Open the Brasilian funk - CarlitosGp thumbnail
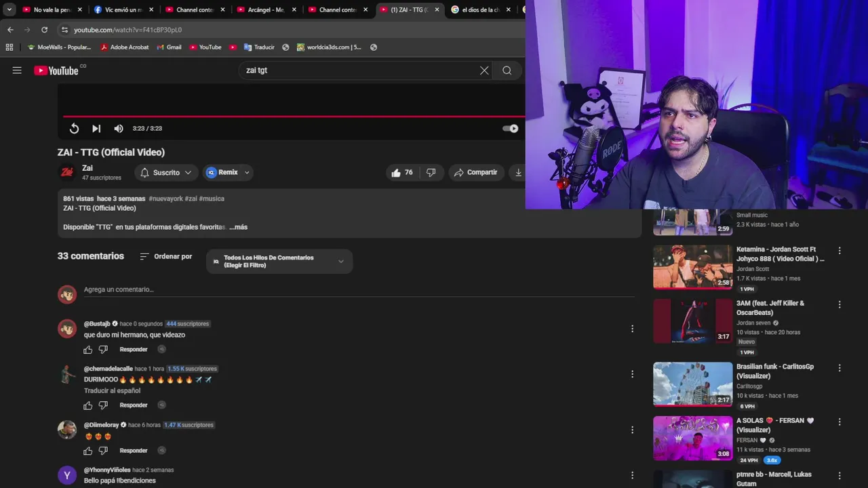 (x=692, y=384)
